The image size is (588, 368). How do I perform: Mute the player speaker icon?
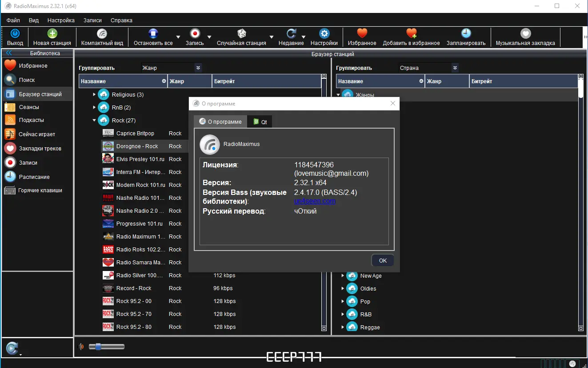point(81,346)
